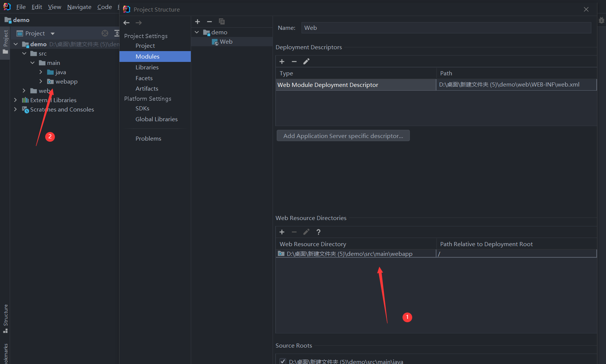Open the Structure tool window from the side strip

point(5,319)
